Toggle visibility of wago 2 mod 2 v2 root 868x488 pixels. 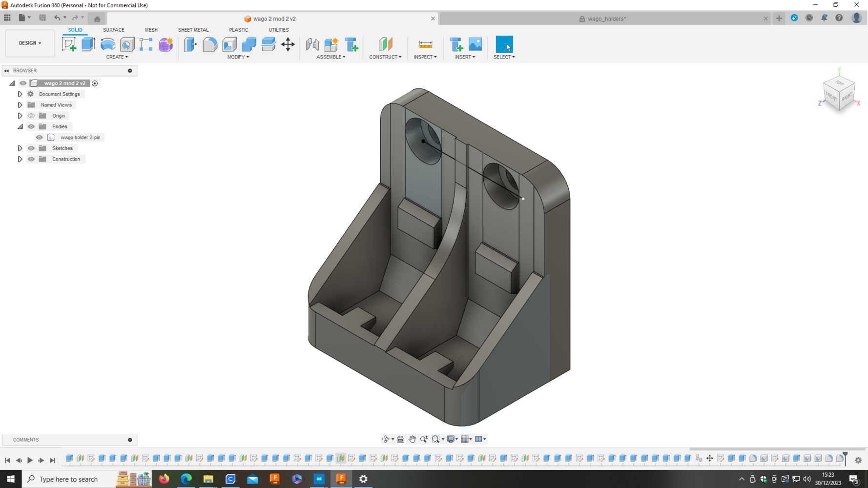[23, 83]
